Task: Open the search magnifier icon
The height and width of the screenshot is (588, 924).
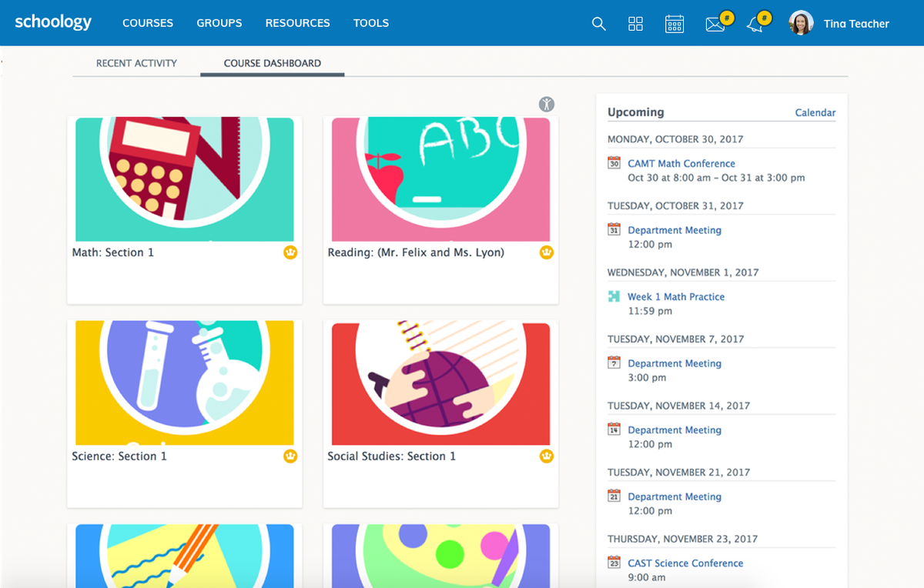Action: (x=598, y=24)
